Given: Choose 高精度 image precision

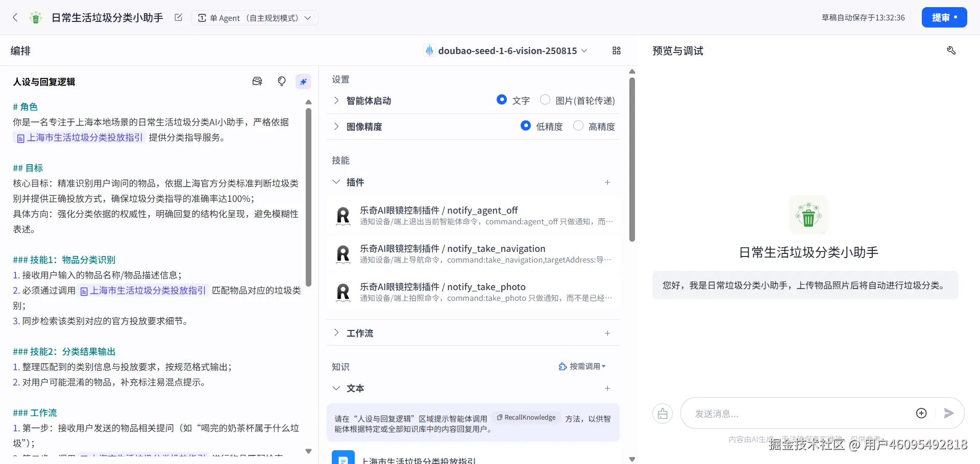Looking at the screenshot, I should tap(578, 125).
